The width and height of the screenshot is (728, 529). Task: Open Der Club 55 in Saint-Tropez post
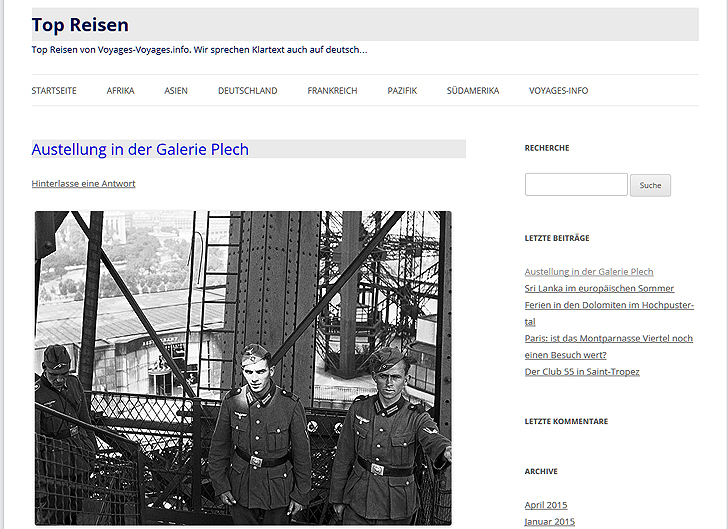click(582, 372)
